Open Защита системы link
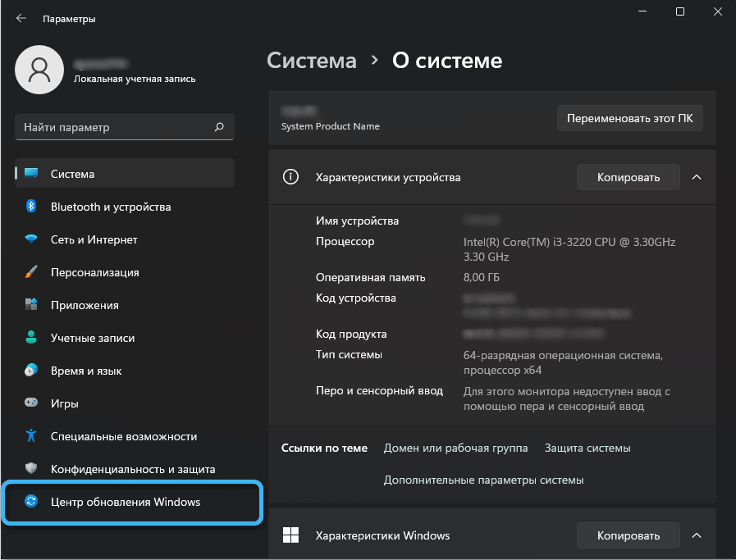This screenshot has width=736, height=560. (587, 448)
